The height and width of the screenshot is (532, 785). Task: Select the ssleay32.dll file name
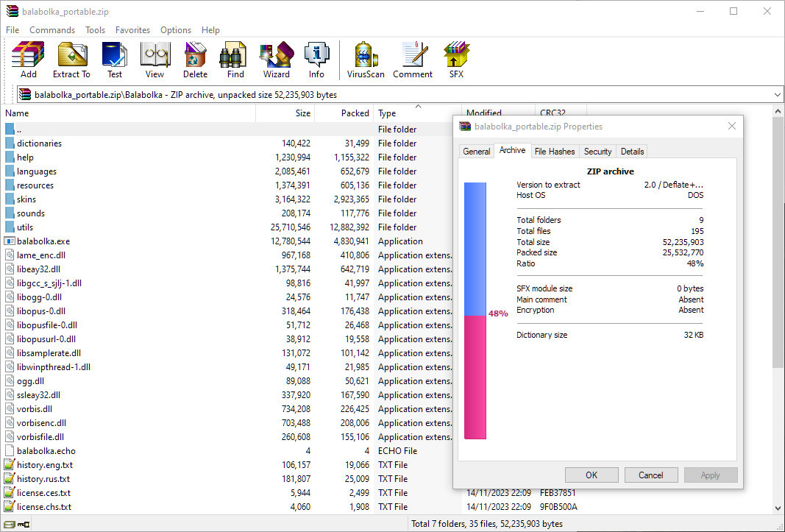pos(38,396)
